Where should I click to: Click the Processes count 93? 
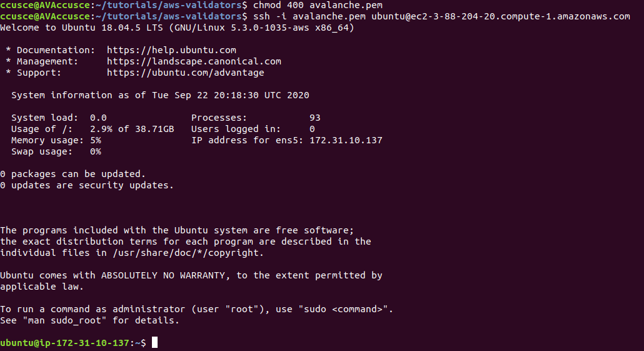[x=314, y=118]
